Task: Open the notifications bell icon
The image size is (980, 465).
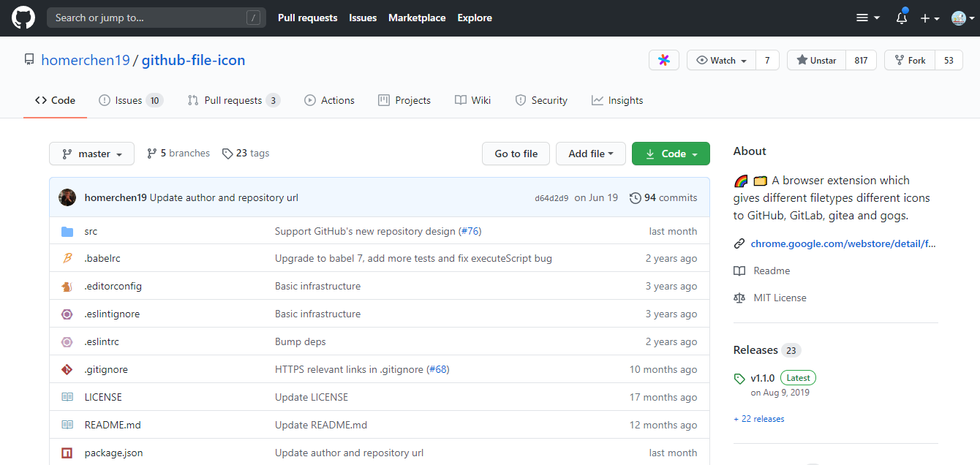Action: click(x=902, y=18)
